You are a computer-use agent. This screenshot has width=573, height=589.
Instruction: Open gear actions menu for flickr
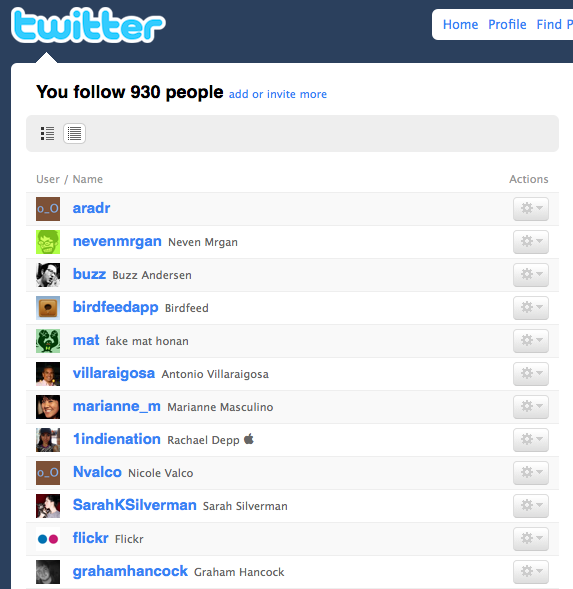531,539
